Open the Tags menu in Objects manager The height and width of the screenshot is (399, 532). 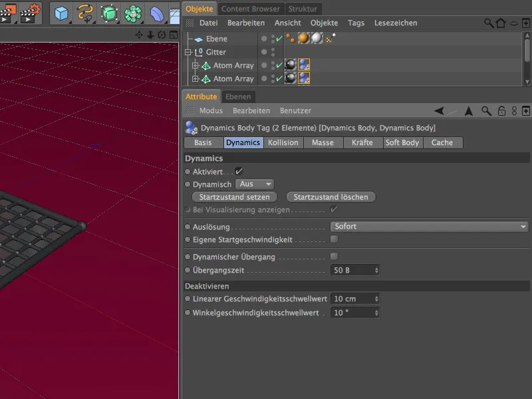[x=356, y=23]
